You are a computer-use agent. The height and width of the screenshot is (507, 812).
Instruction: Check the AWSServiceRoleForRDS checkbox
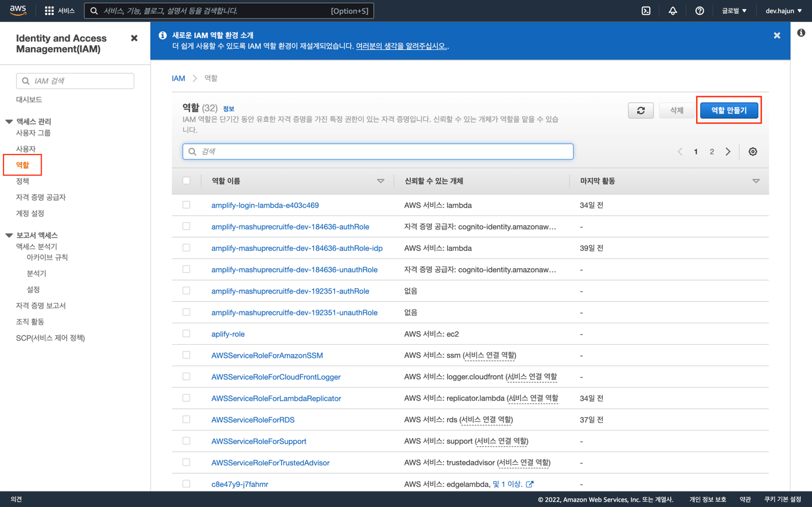187,420
